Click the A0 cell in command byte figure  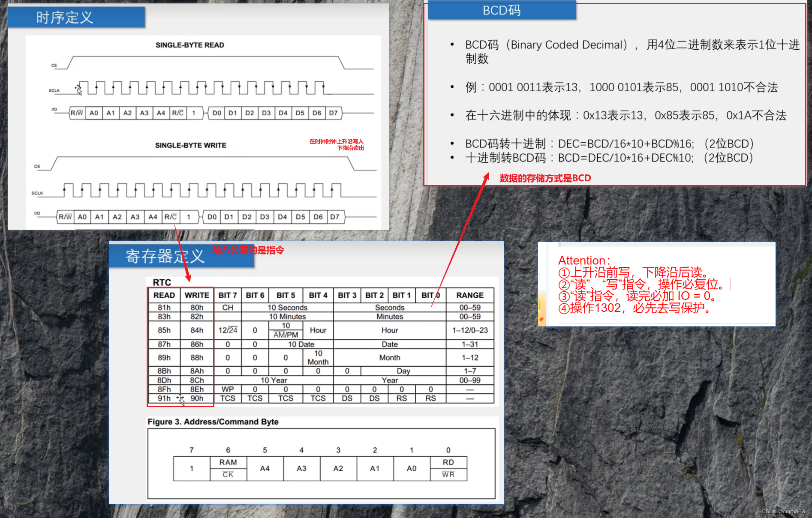coord(412,468)
